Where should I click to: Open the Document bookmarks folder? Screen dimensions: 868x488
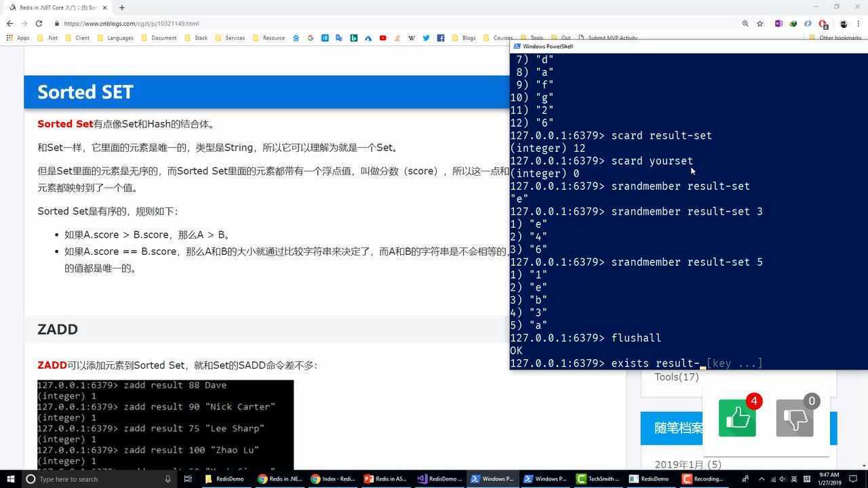pyautogui.click(x=159, y=38)
